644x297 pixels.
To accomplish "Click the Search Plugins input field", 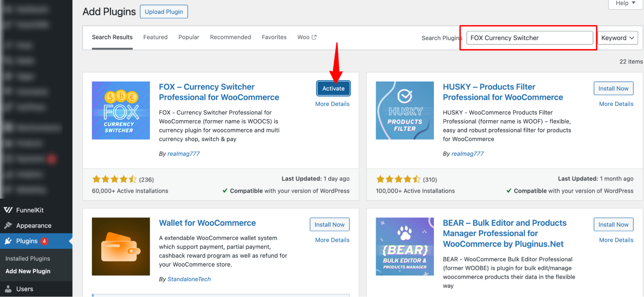I will pyautogui.click(x=530, y=38).
